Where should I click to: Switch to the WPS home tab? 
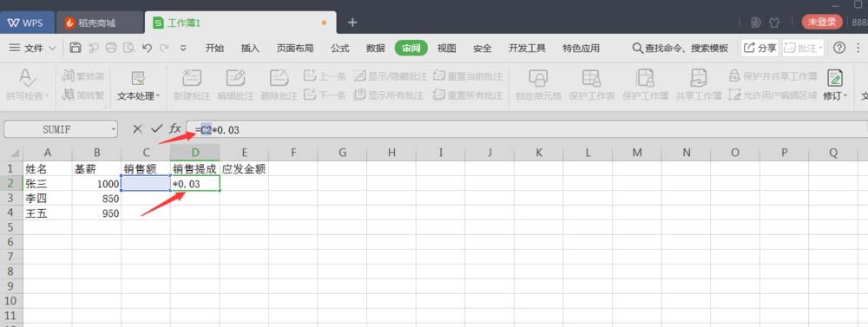(28, 23)
